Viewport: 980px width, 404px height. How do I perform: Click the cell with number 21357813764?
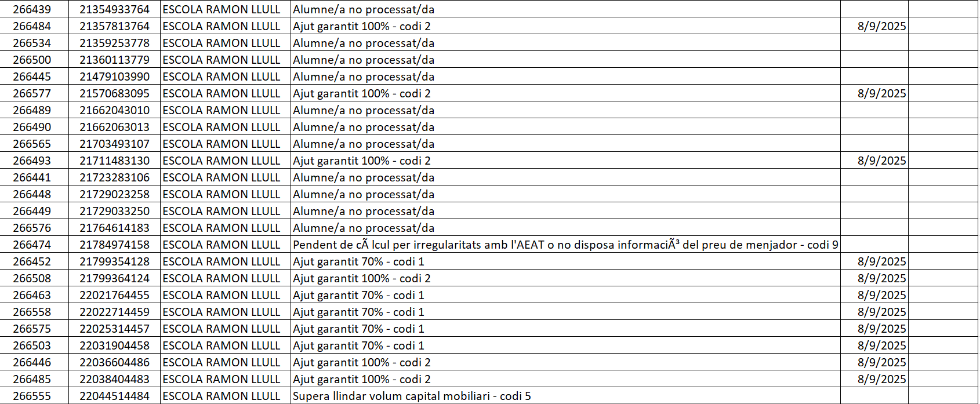(114, 26)
